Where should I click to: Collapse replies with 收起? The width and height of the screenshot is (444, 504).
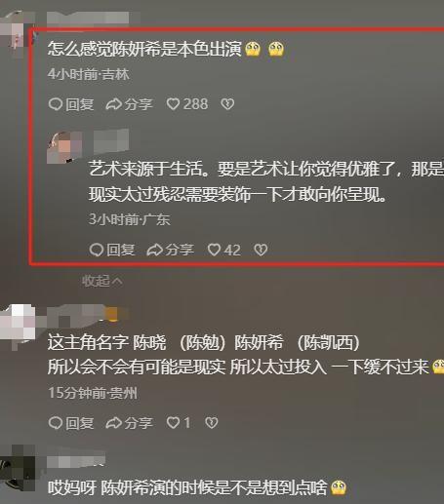pyautogui.click(x=101, y=281)
